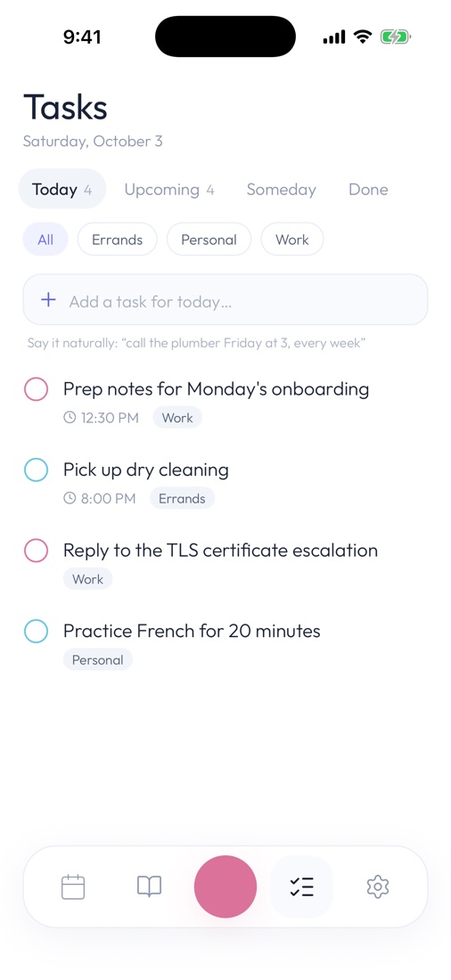The image size is (451, 980).
Task: Open the calendar tab in bottom bar
Action: coord(73,886)
